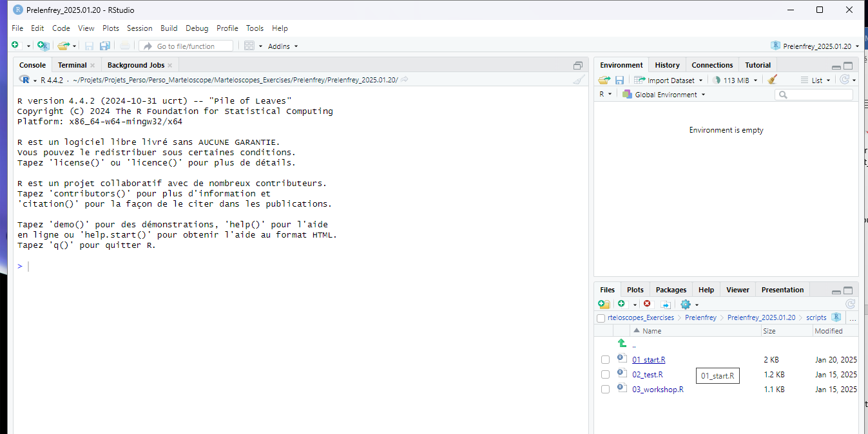The height and width of the screenshot is (434, 868).
Task: Click the Prelenfrey breadcrumb folder link
Action: coord(700,317)
